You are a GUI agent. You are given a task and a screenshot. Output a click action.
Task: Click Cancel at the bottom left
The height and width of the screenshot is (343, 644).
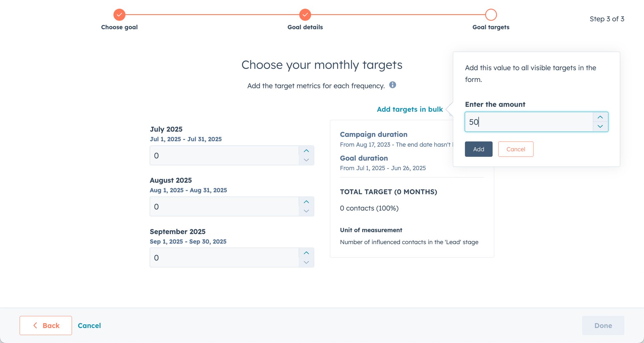point(89,325)
